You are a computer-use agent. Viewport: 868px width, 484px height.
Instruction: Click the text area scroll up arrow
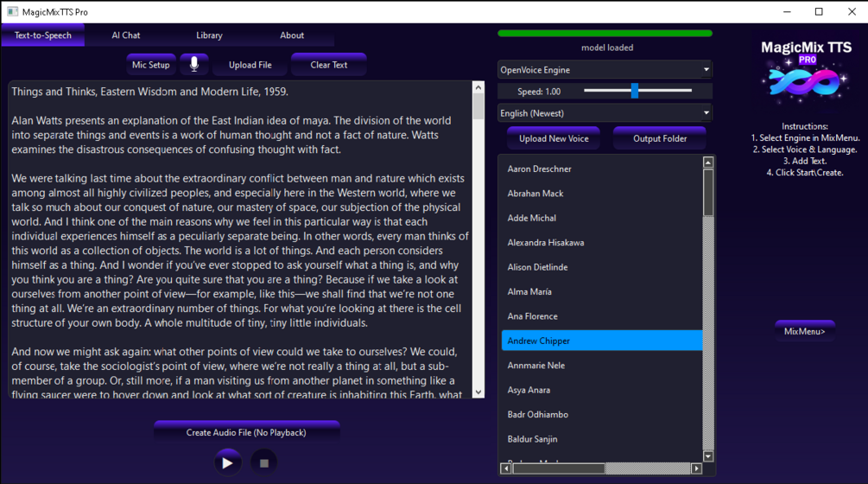478,87
